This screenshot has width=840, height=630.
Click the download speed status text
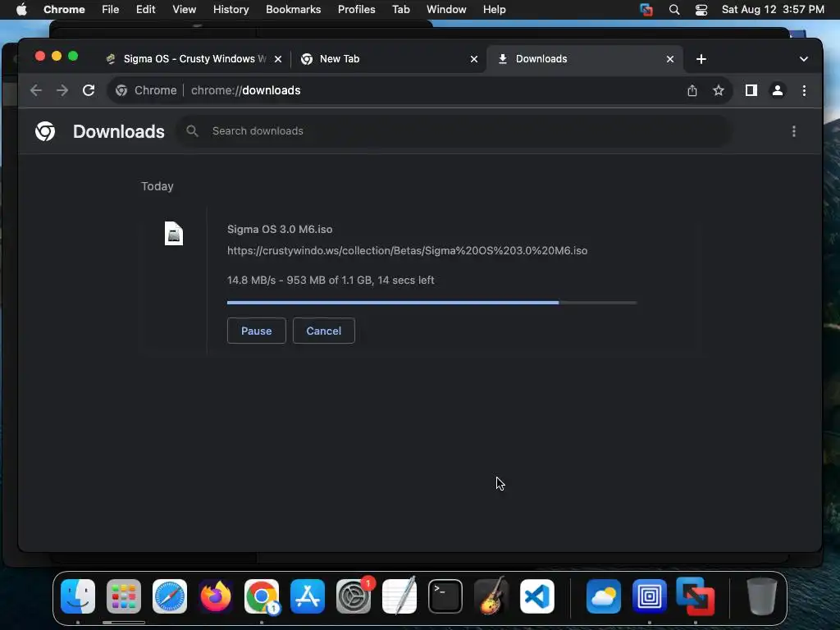click(331, 280)
